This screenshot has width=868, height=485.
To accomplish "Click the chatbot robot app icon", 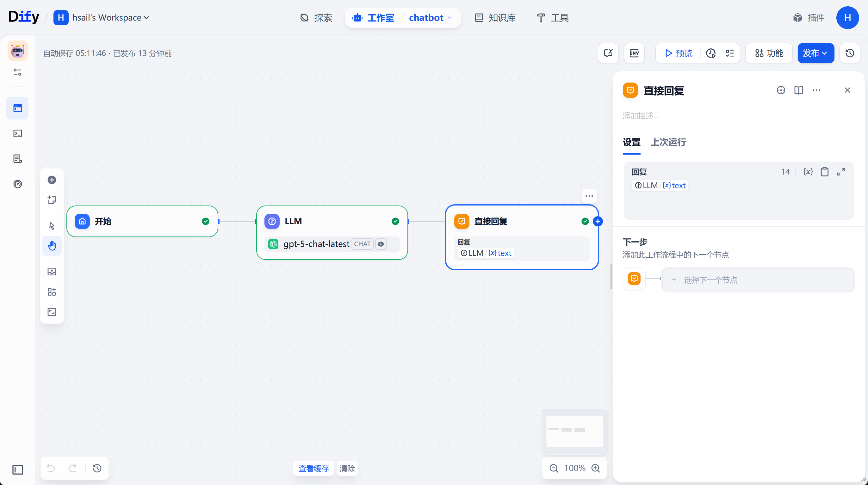I will 17,51.
